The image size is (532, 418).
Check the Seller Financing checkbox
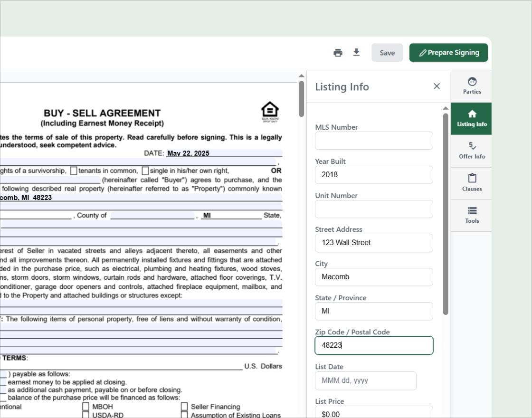click(x=184, y=407)
